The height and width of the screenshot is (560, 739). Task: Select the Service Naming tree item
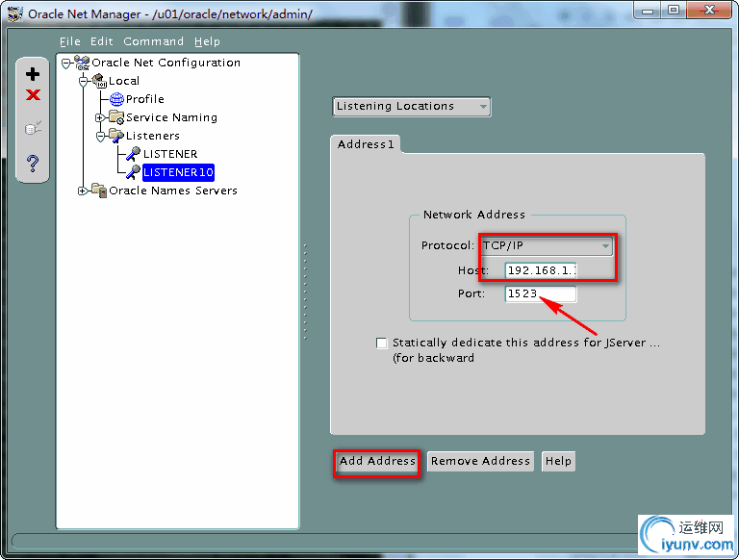pos(171,117)
